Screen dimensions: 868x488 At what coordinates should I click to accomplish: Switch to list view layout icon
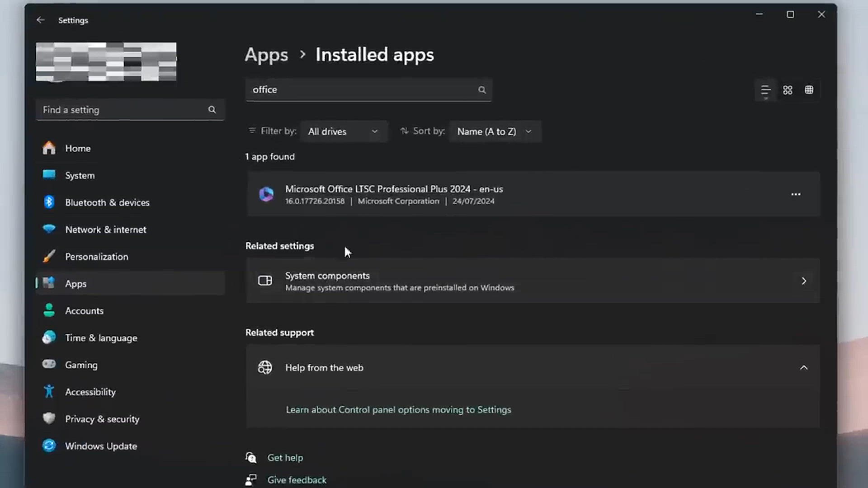[765, 90]
